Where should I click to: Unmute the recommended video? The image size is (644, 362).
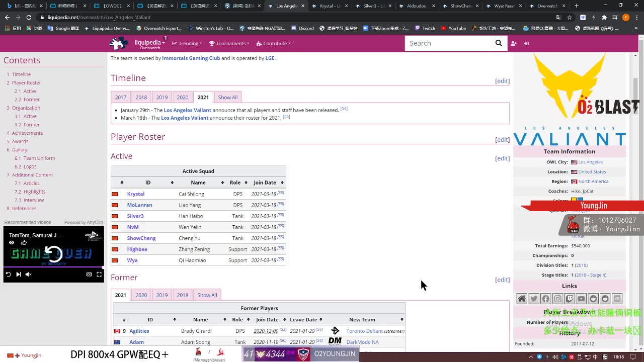(28, 274)
